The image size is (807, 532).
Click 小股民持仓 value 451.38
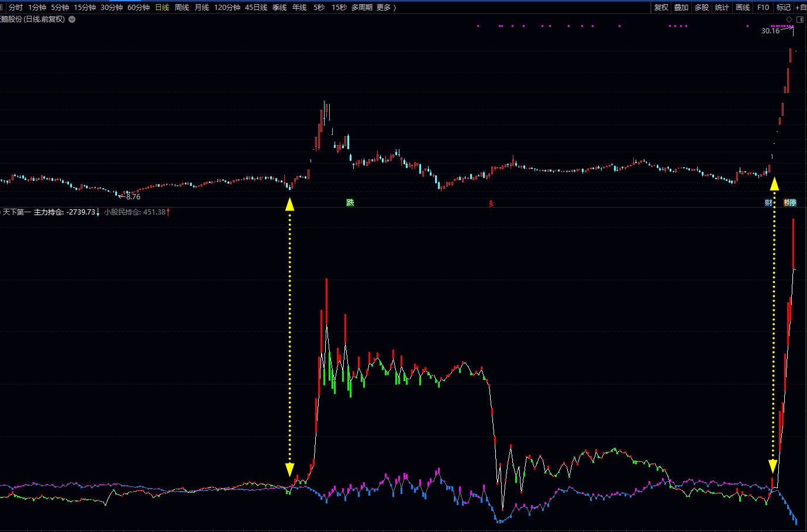[154, 212]
